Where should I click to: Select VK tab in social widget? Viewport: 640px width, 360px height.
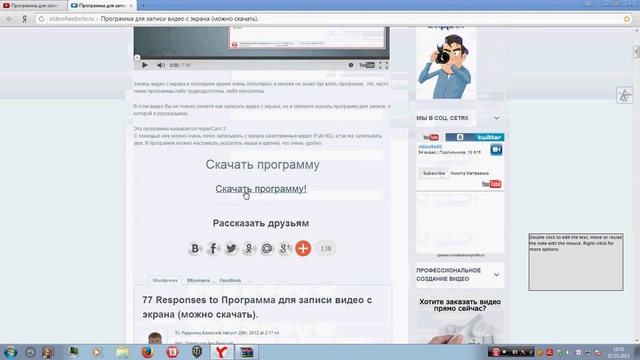(460, 137)
